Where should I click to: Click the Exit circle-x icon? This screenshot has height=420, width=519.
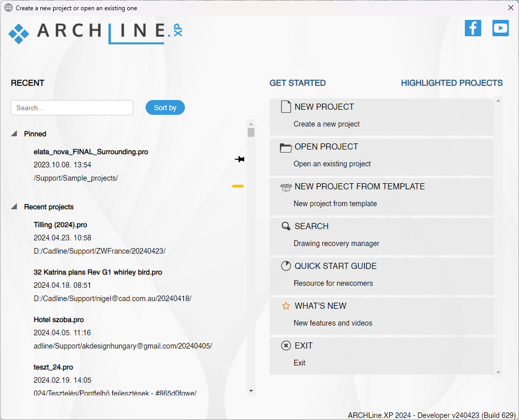[286, 345]
